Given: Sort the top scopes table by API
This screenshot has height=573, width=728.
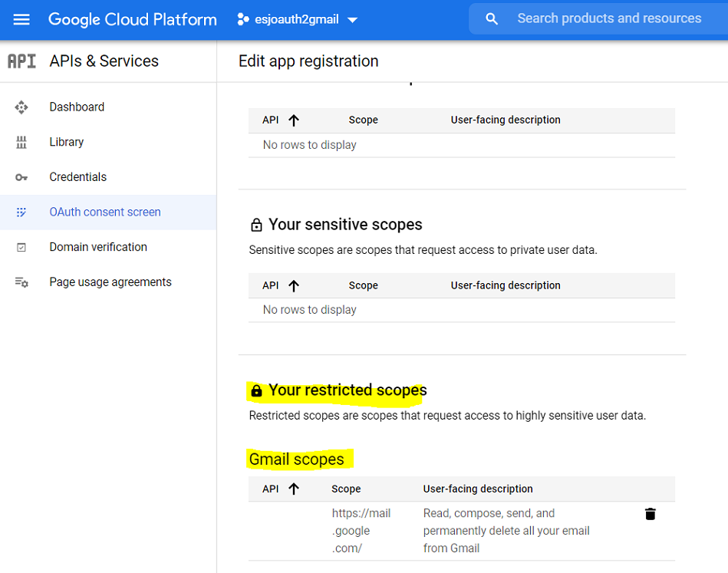Looking at the screenshot, I should click(293, 120).
